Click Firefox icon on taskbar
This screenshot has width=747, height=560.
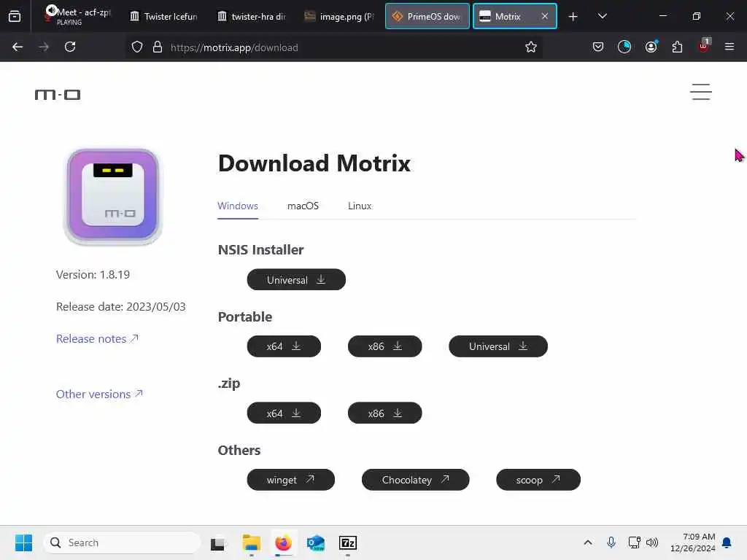pos(284,542)
